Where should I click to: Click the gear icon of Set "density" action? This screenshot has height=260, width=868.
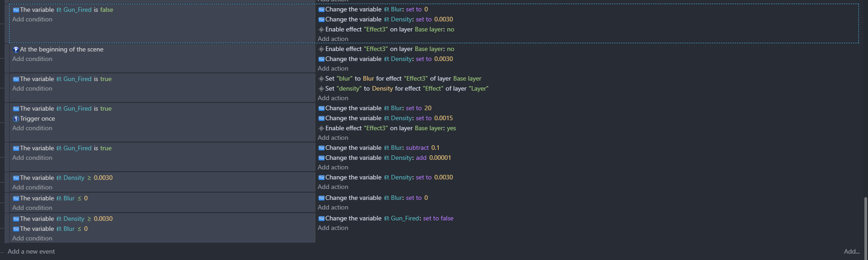(321, 89)
